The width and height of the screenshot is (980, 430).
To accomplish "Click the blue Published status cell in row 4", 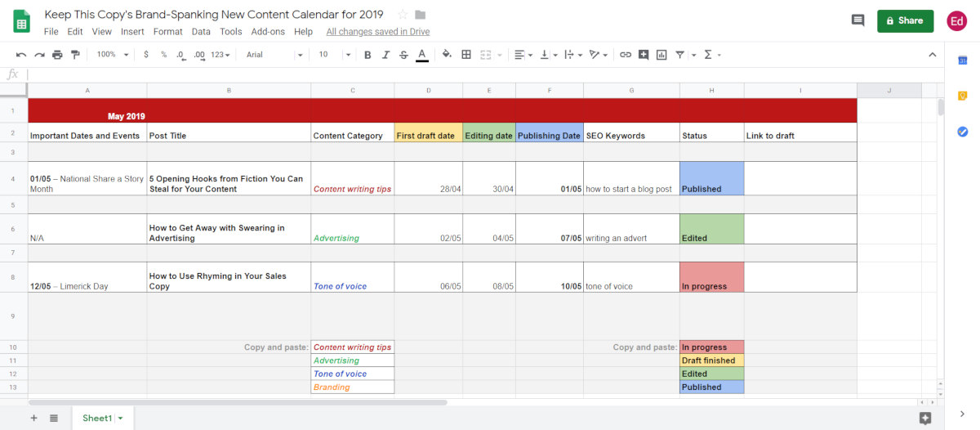I will coord(711,177).
